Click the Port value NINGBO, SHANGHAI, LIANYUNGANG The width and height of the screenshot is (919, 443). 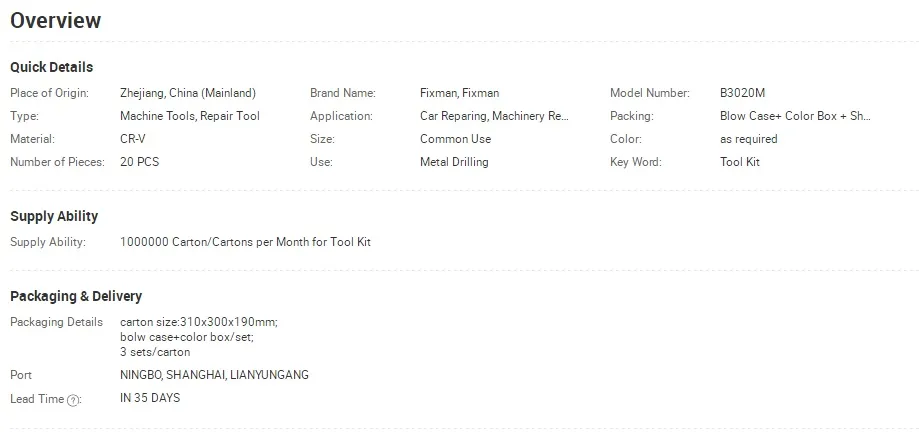pos(214,375)
